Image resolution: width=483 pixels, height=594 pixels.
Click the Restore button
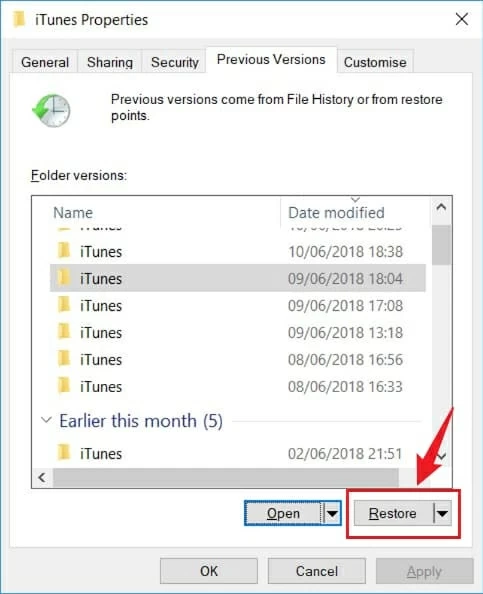click(x=393, y=513)
